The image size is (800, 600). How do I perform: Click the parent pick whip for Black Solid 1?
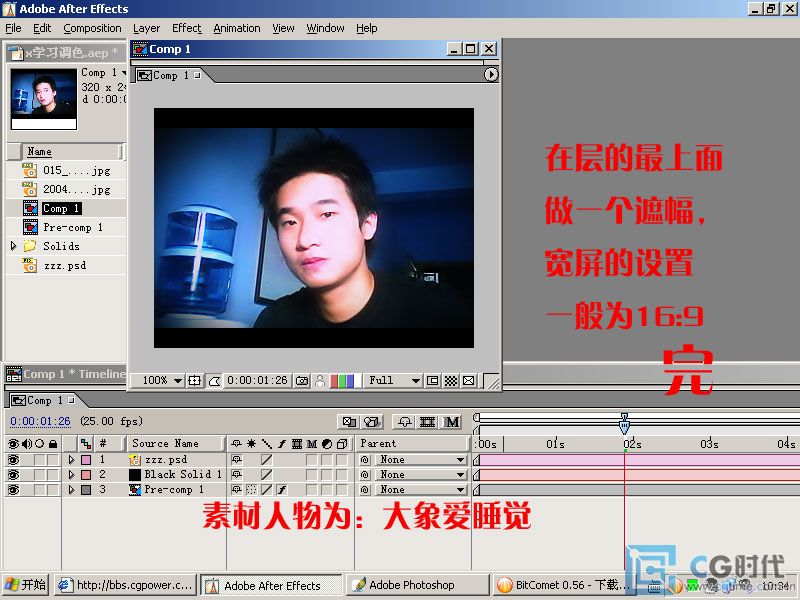click(364, 474)
